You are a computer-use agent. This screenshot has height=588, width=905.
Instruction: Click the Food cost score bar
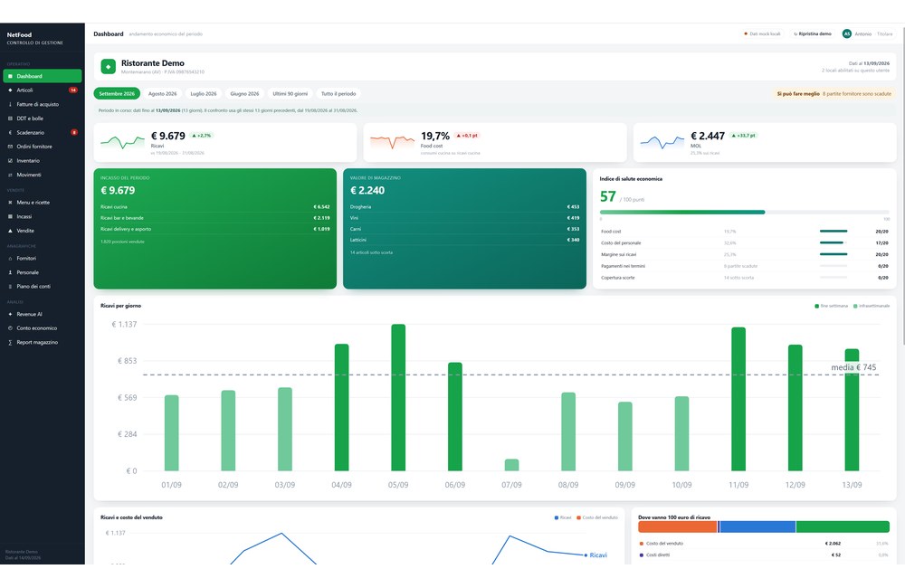coord(834,232)
